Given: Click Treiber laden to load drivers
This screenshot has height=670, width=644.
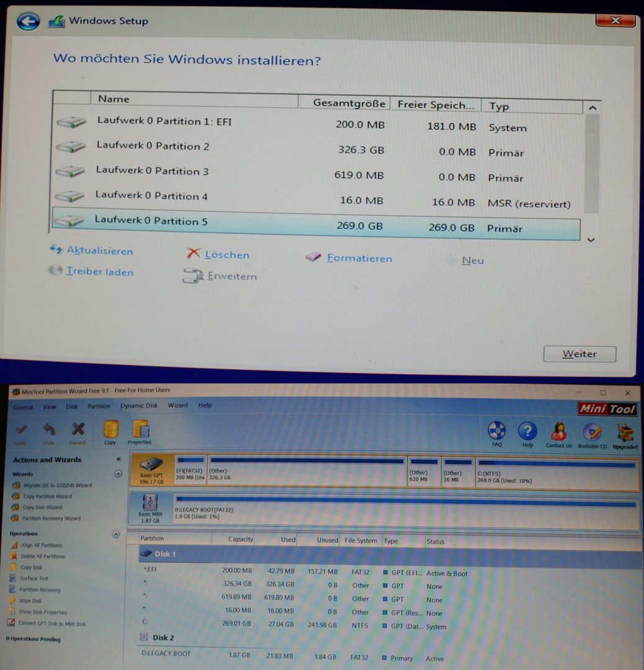Looking at the screenshot, I should pyautogui.click(x=91, y=271).
